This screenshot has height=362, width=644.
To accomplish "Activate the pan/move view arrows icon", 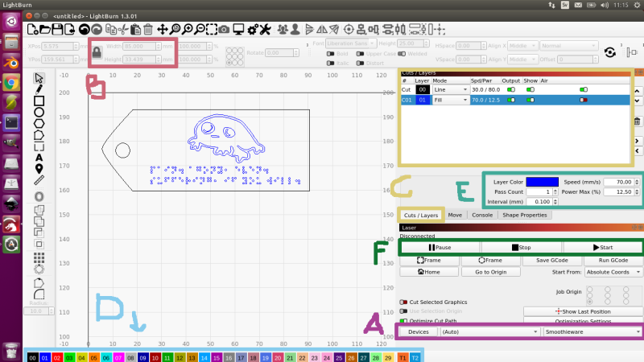I will click(163, 30).
